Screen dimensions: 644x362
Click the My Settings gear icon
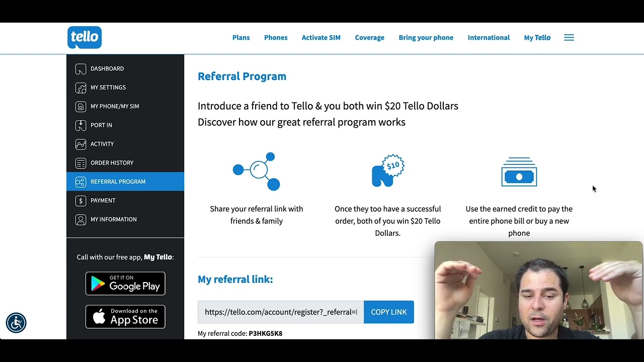80,87
